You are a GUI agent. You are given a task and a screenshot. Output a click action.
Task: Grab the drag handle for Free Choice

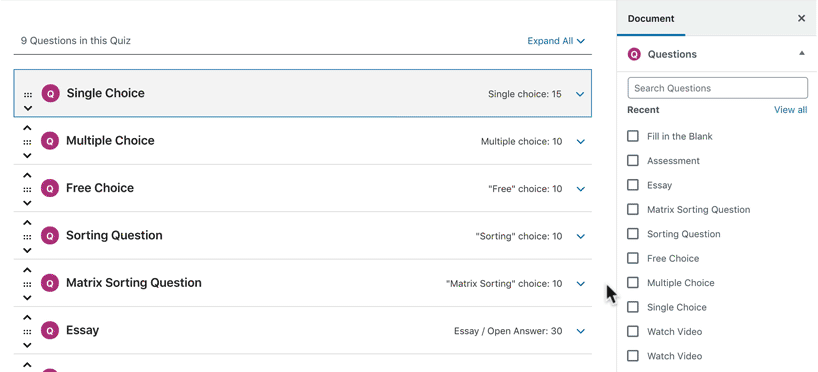pyautogui.click(x=28, y=189)
